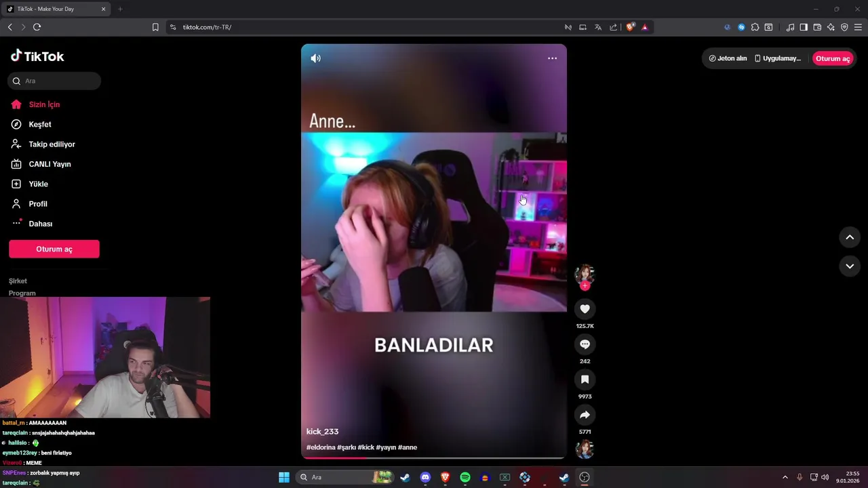Expand the Program footer section
This screenshot has width=868, height=488.
[x=22, y=293]
